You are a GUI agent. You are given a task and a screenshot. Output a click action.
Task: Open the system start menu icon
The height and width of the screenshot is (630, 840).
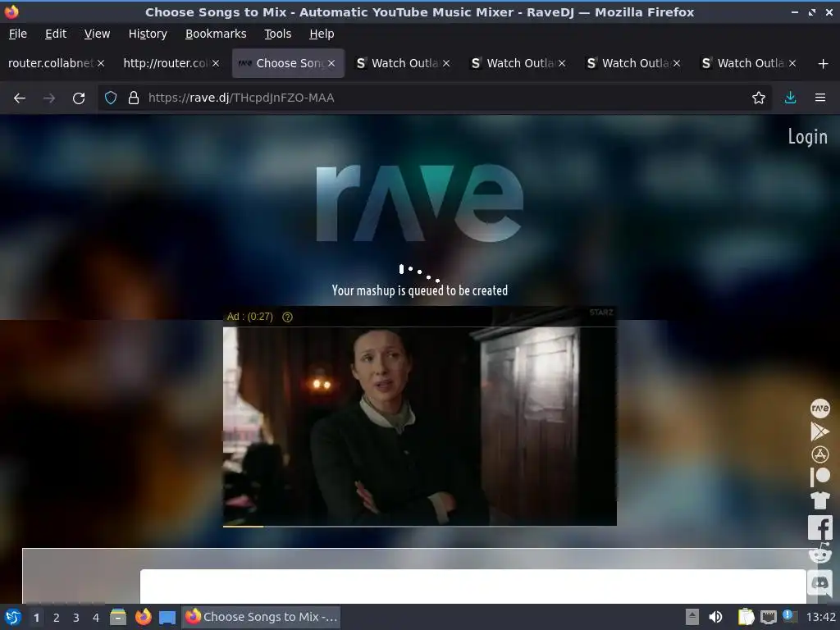(13, 617)
